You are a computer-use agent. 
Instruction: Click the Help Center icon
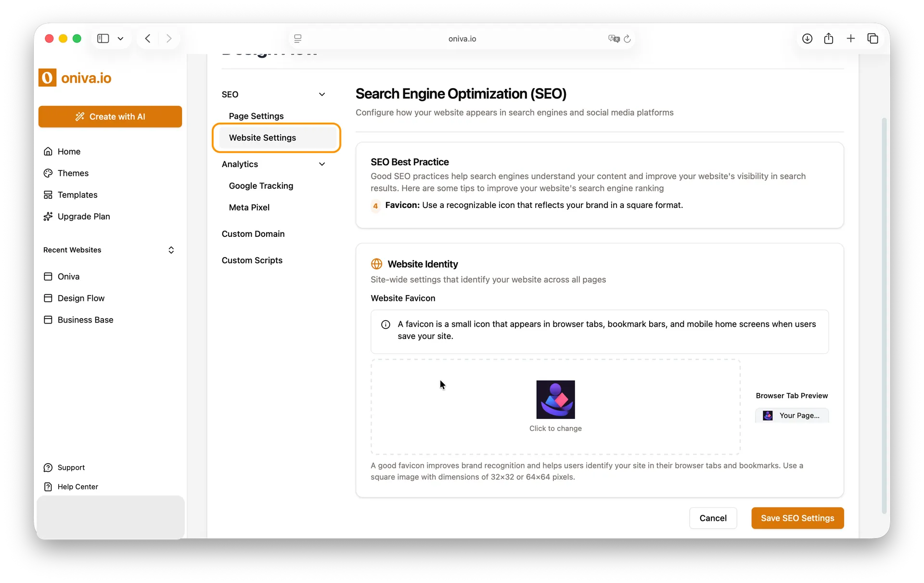point(49,486)
